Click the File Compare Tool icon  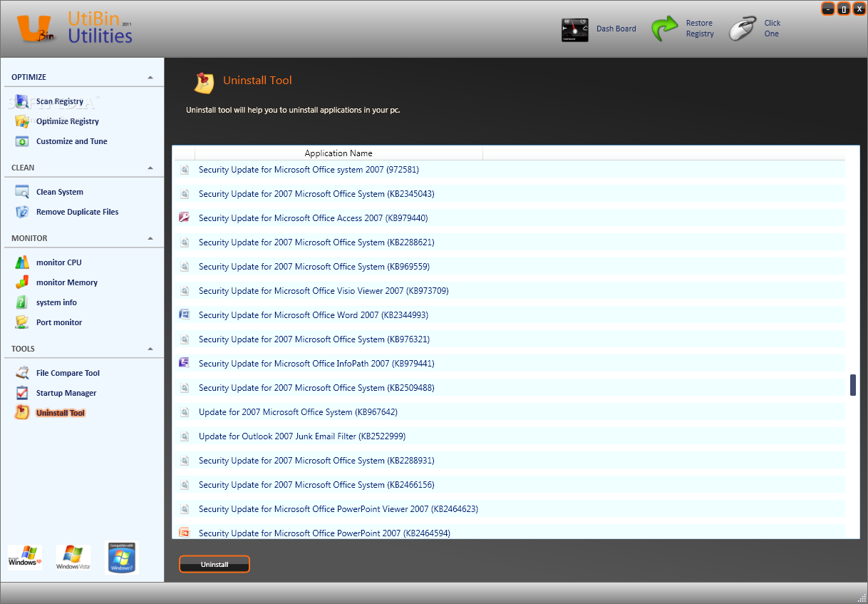pyautogui.click(x=22, y=373)
